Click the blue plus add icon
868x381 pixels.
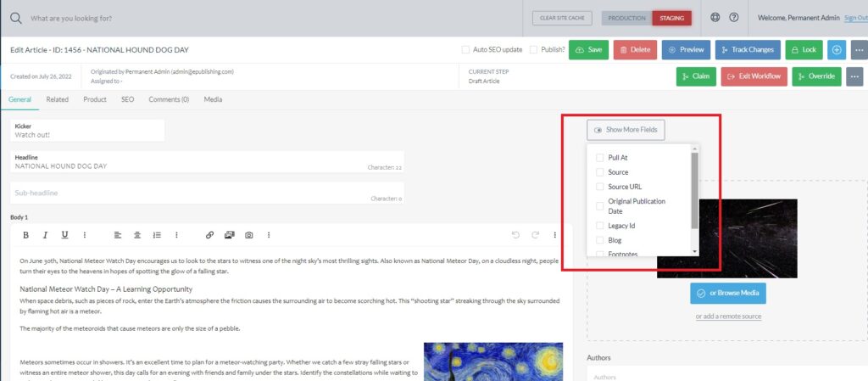tap(837, 50)
